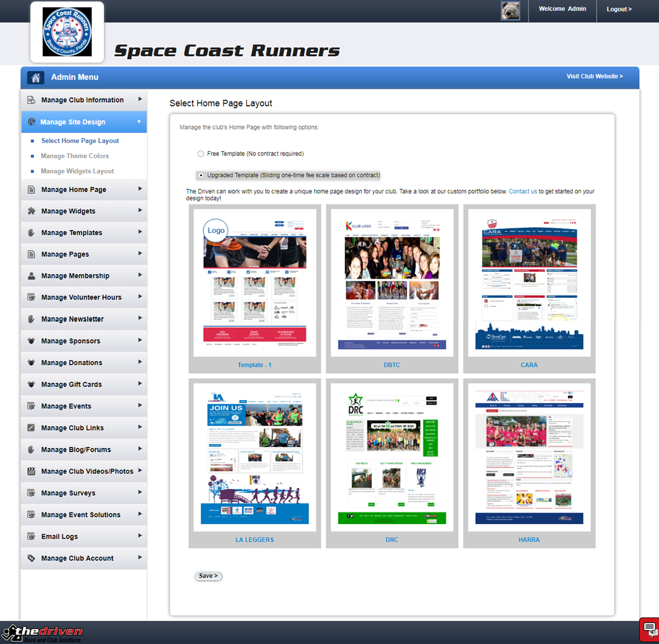Click the film icon beside Manage Club Videos/Photos
659x644 pixels.
32,471
